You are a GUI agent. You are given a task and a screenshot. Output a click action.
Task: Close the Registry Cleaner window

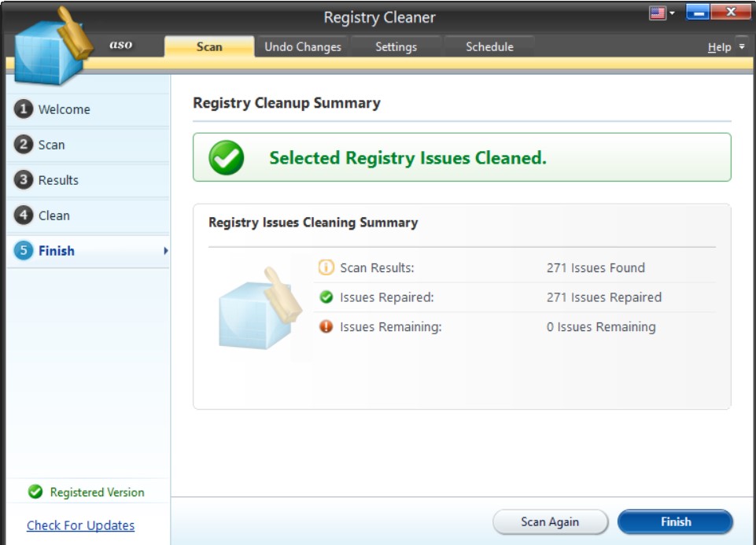tap(731, 13)
